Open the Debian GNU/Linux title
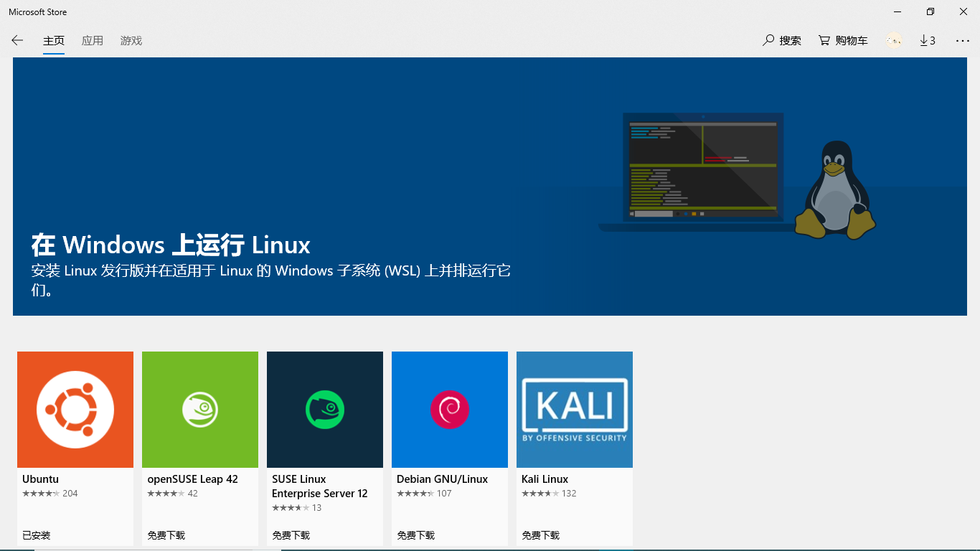 click(x=442, y=479)
